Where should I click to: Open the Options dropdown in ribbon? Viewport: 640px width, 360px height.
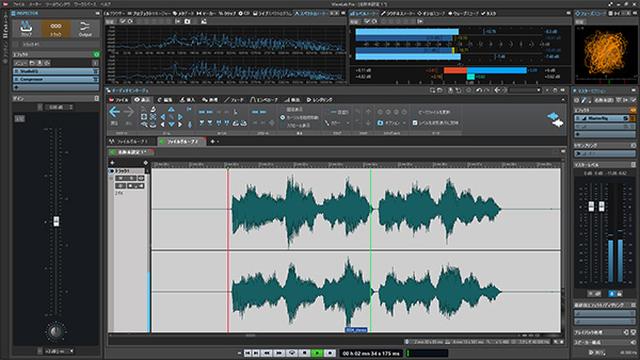tap(391, 122)
